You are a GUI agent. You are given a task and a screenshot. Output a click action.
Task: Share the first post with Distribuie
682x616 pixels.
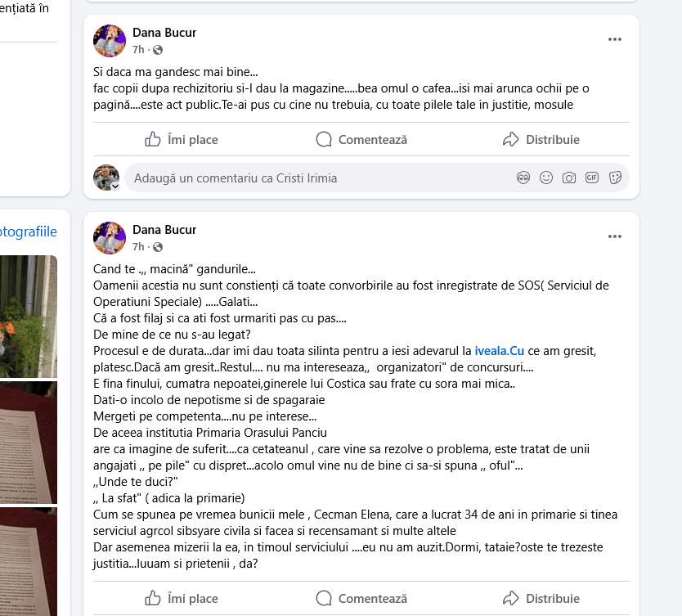coord(541,140)
